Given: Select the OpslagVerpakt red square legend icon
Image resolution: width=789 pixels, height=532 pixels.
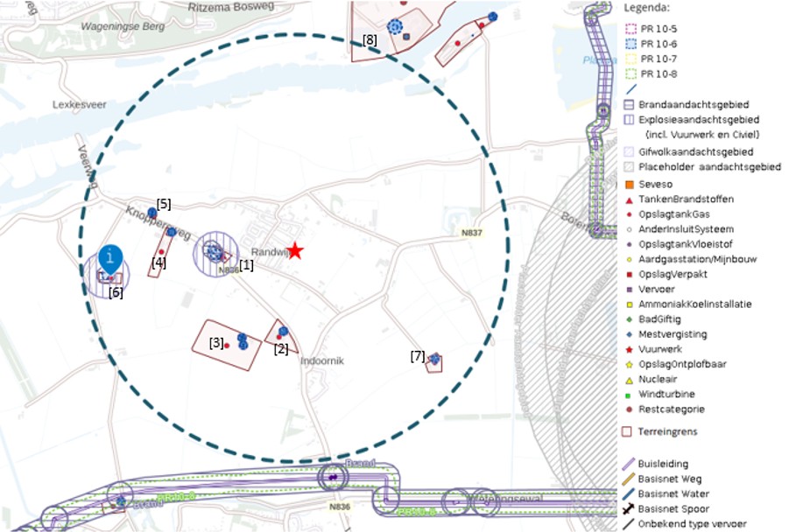Looking at the screenshot, I should [x=629, y=275].
